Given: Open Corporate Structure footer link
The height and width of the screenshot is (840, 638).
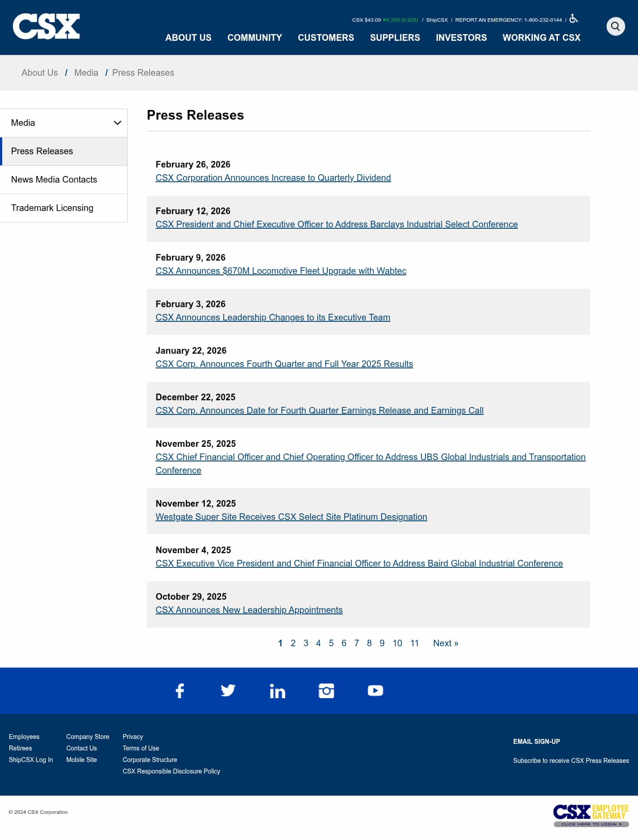Looking at the screenshot, I should [x=150, y=760].
